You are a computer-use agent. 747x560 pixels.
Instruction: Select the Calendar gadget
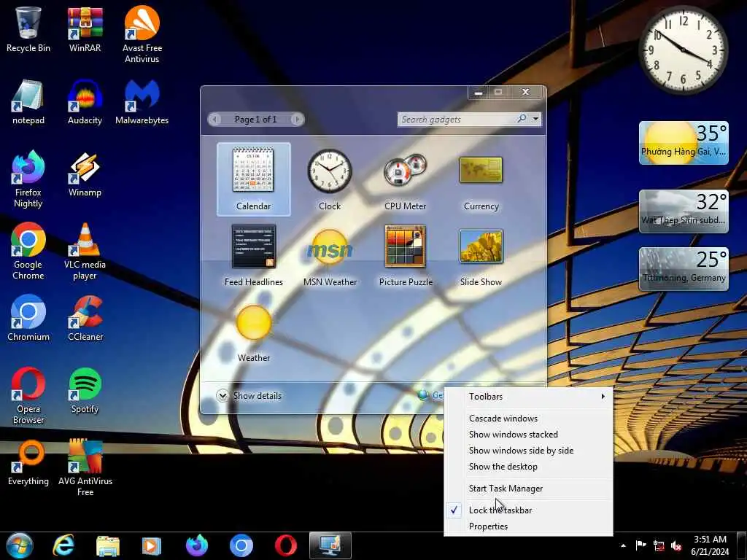coord(253,179)
